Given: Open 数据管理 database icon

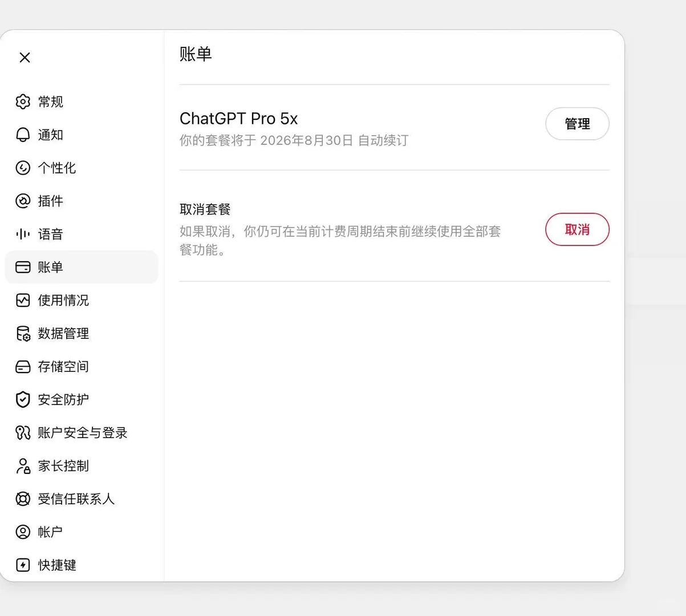Looking at the screenshot, I should [23, 333].
